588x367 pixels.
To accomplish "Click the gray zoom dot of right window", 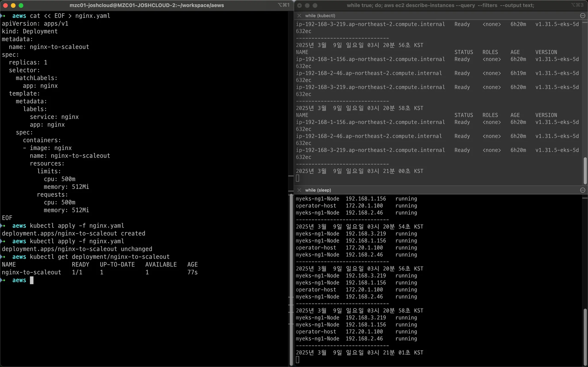I will click(x=315, y=5).
